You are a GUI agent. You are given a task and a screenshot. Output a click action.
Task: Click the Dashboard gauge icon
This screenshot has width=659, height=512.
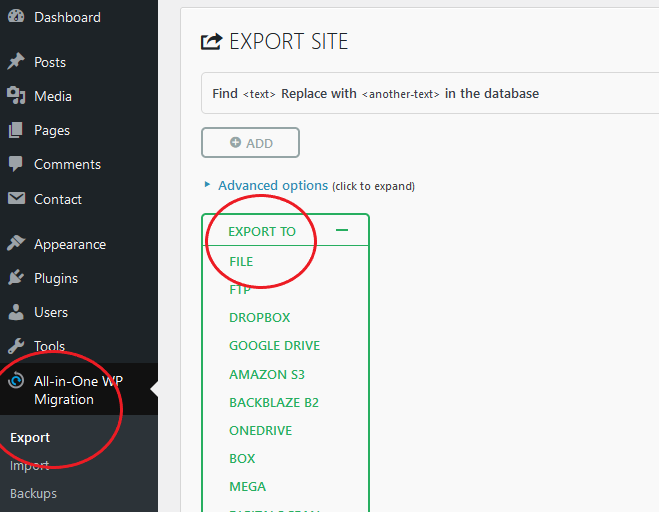[x=16, y=16]
